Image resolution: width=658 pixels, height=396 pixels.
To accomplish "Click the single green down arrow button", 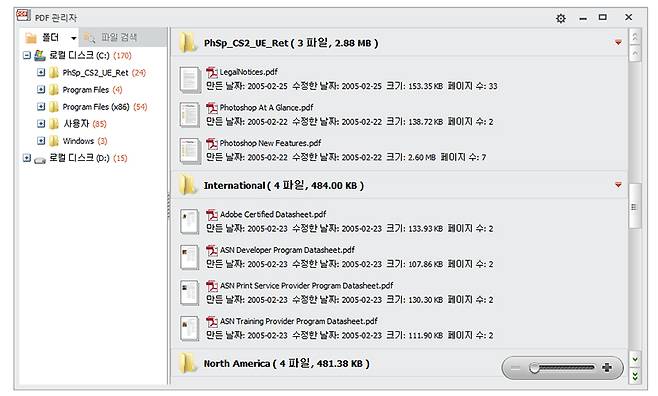I will point(635,360).
